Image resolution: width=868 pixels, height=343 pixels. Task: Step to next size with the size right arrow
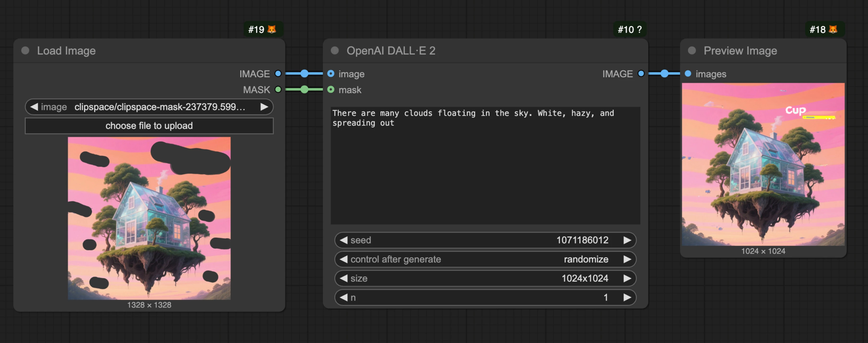pos(627,278)
